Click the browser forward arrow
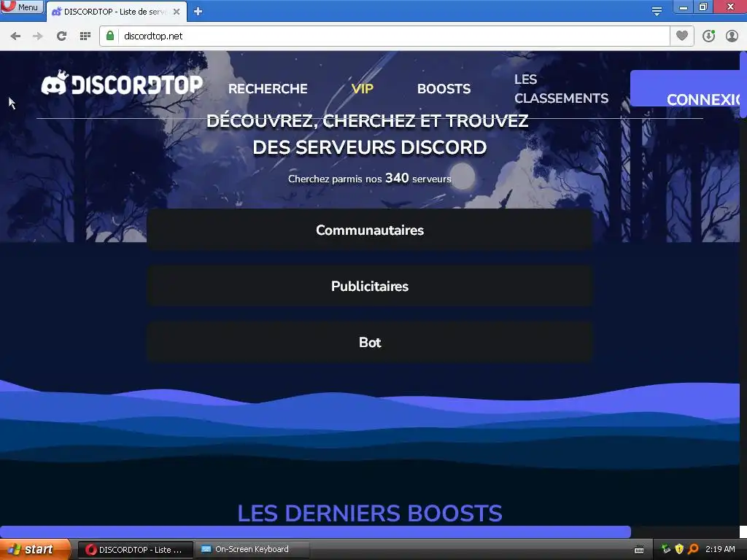747x560 pixels. coord(38,36)
